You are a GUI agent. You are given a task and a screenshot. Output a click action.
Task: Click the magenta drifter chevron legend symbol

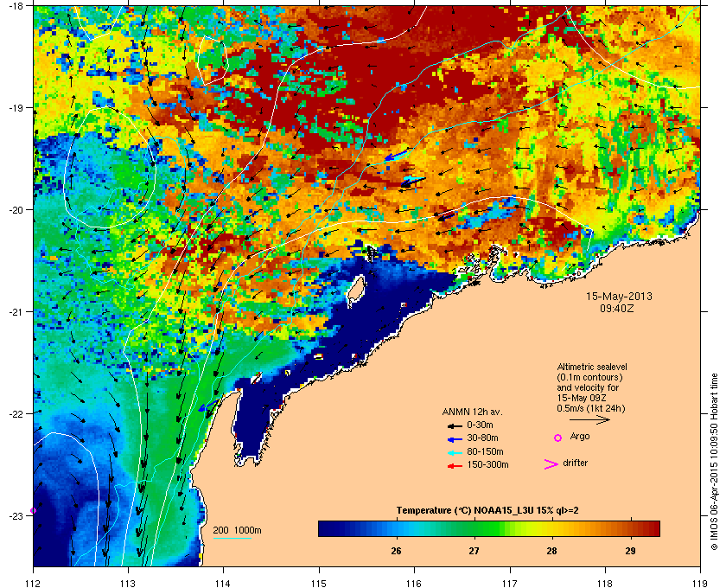tap(551, 464)
